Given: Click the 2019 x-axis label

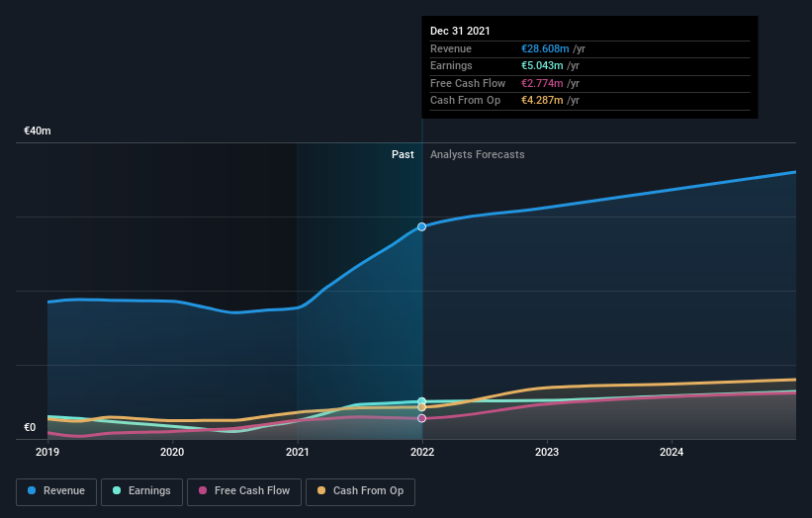Looking at the screenshot, I should (x=47, y=453).
